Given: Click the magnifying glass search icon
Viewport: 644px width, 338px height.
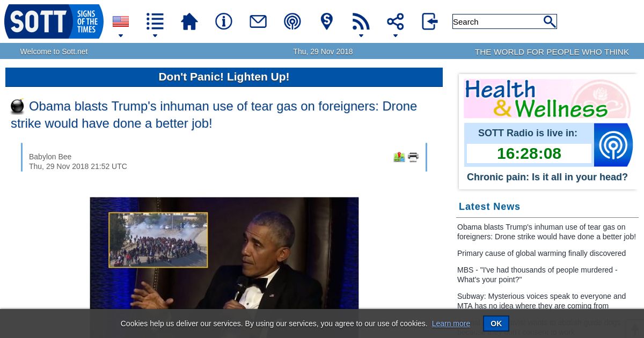Looking at the screenshot, I should 550,21.
